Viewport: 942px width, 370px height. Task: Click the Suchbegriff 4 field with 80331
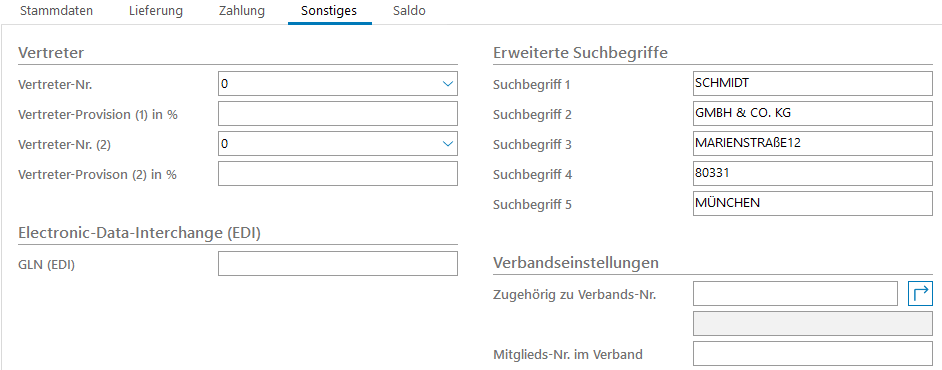pos(813,174)
